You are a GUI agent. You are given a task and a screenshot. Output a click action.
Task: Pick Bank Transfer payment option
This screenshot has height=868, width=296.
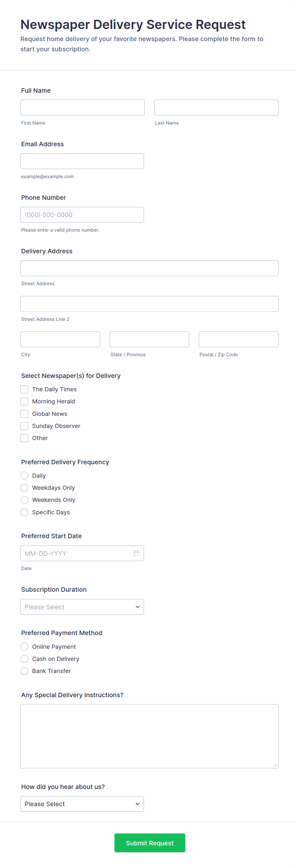[24, 671]
